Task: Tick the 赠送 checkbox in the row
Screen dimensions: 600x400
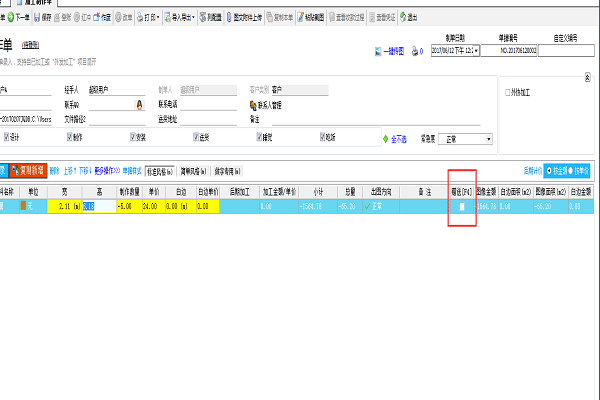Action: click(462, 207)
